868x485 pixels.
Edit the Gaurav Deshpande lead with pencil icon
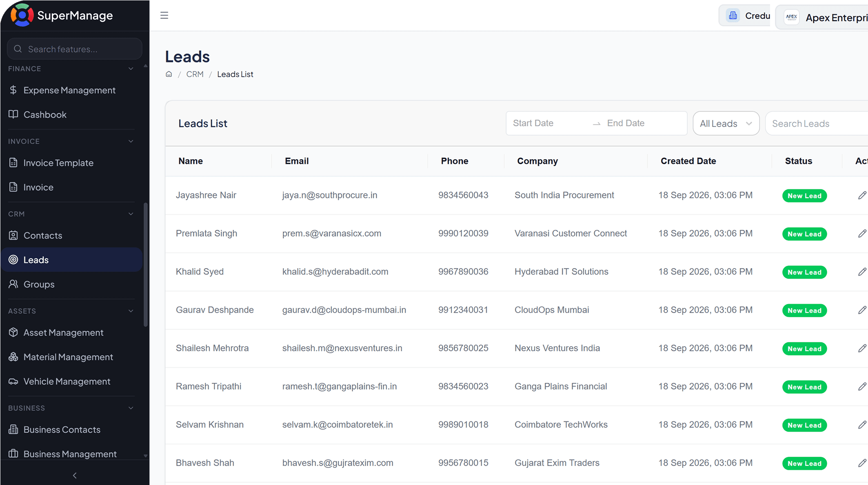(862, 310)
